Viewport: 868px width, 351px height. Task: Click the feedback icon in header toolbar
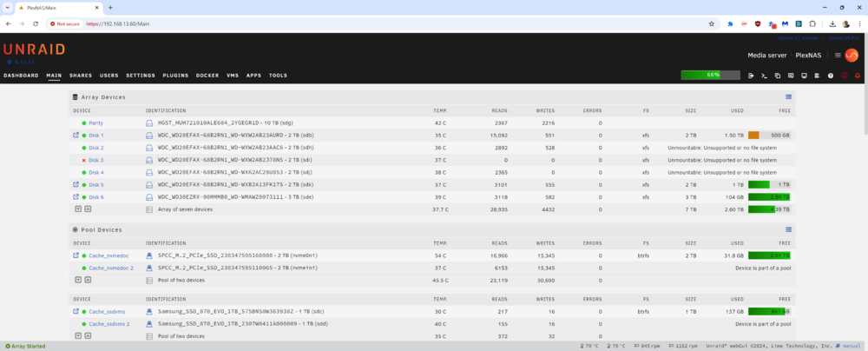point(791,76)
